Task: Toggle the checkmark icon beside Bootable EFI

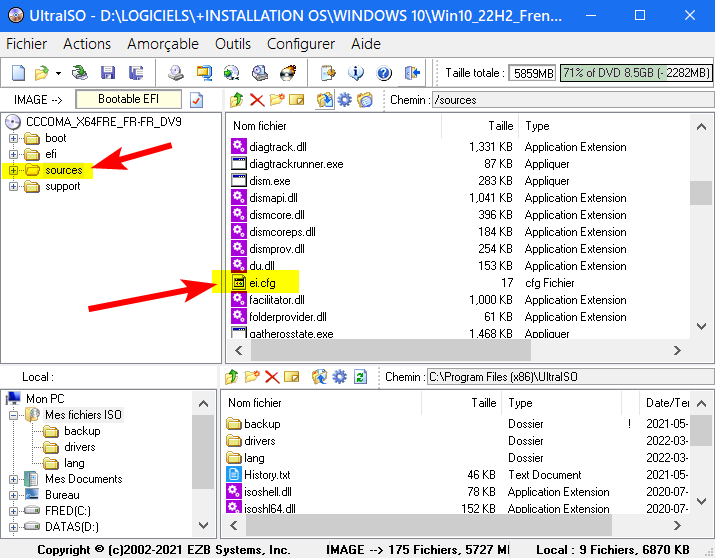Action: click(x=196, y=100)
